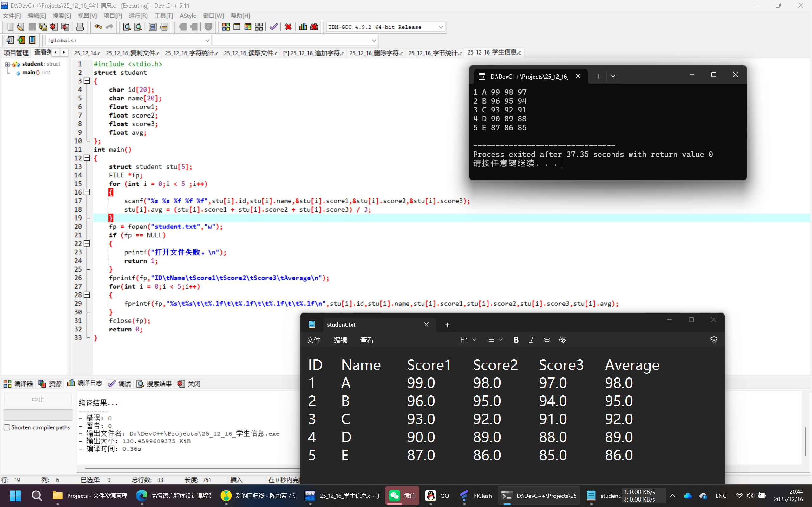Open the TDM-GCC compiler selection dropdown
The height and width of the screenshot is (507, 812).
[x=441, y=27]
